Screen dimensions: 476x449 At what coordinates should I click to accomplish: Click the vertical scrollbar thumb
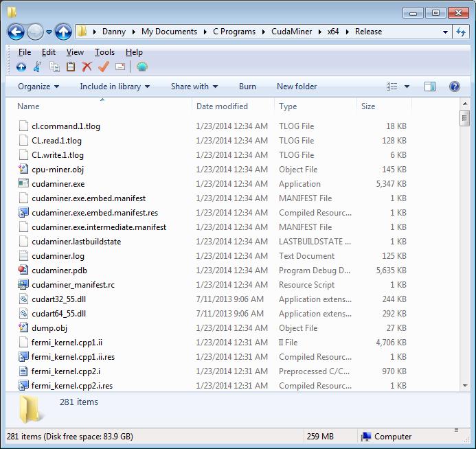point(465,118)
